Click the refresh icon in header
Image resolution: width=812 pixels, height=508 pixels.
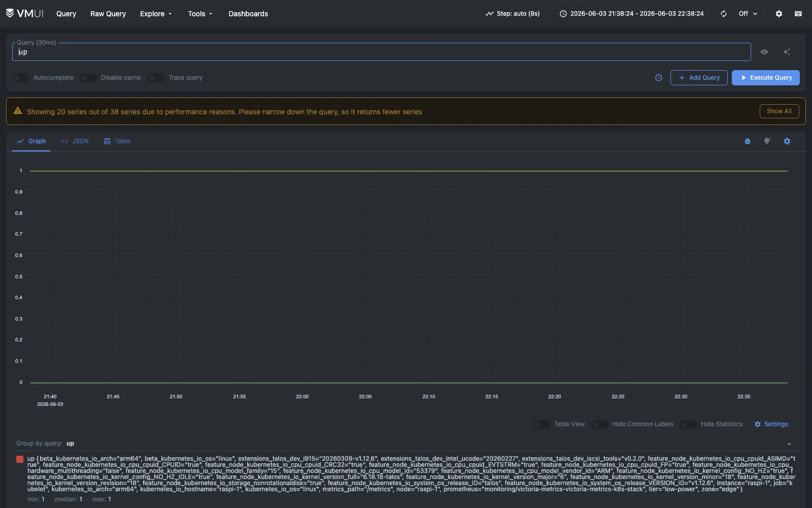click(724, 14)
